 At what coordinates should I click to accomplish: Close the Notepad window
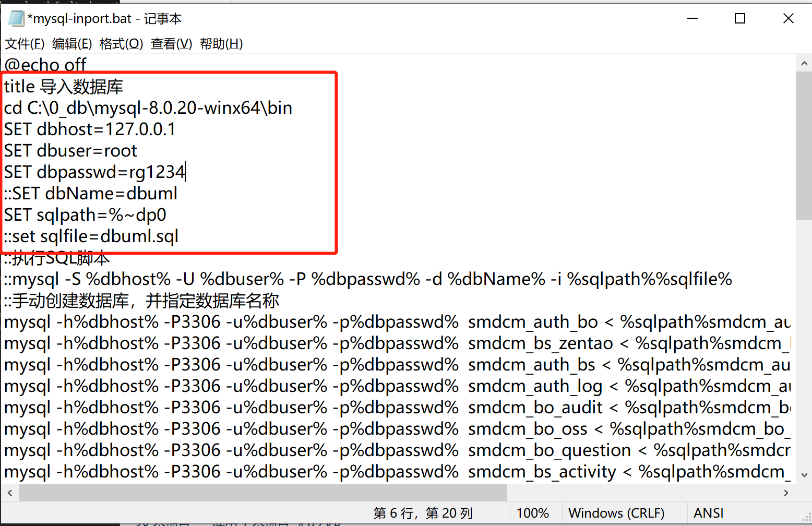pos(788,18)
